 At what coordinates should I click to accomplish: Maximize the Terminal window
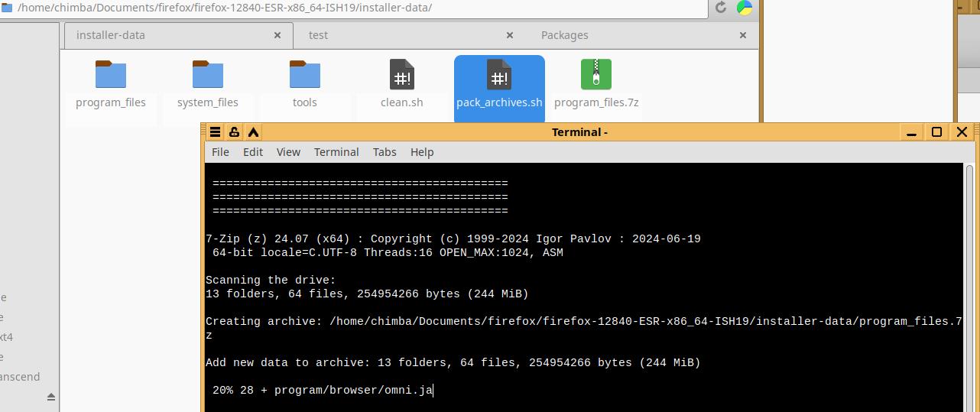pyautogui.click(x=936, y=132)
